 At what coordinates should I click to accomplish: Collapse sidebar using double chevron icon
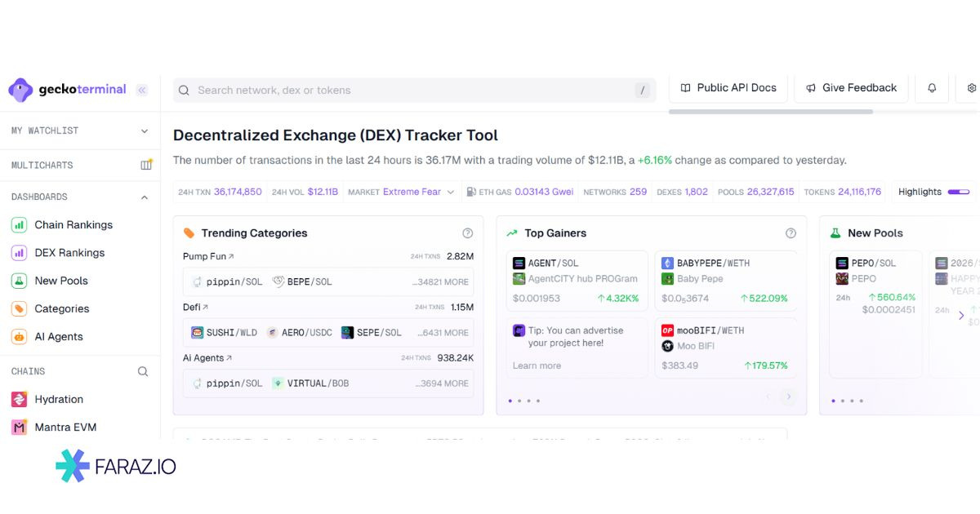click(x=142, y=90)
